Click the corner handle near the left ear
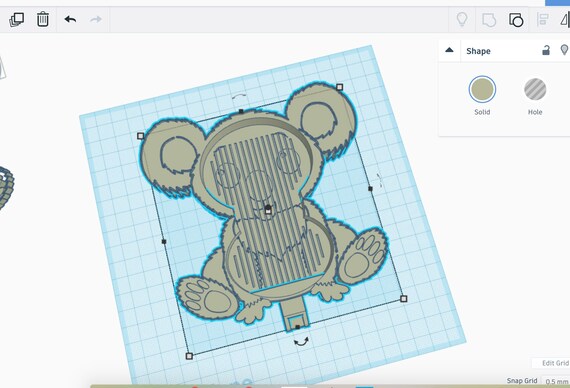 (141, 136)
